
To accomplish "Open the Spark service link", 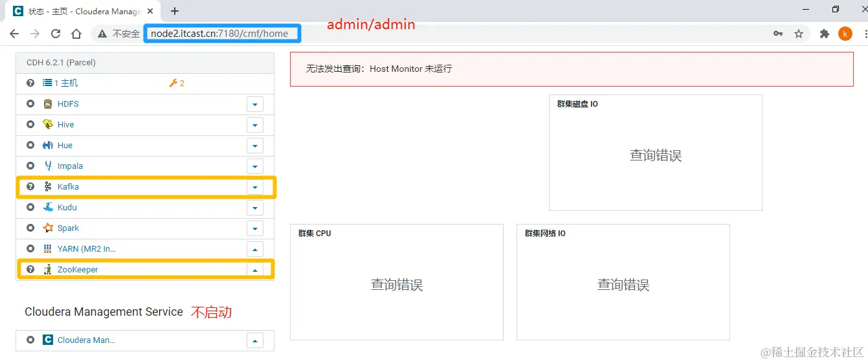I will click(x=68, y=228).
